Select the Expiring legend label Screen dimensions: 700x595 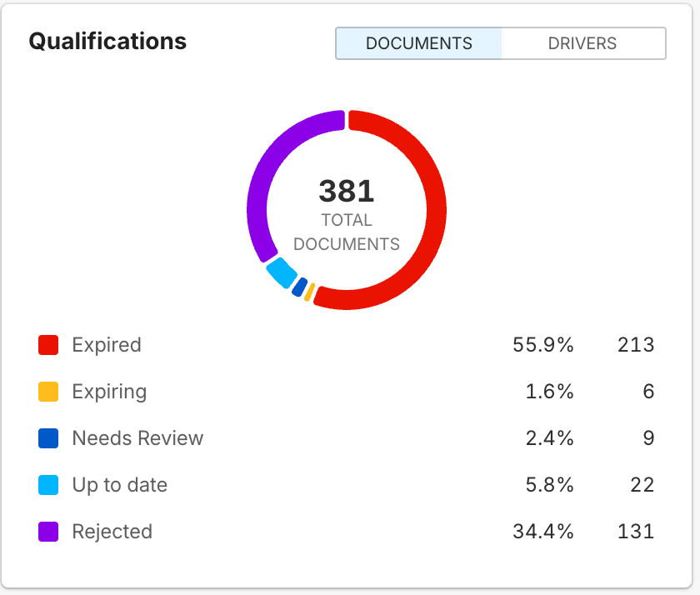(109, 392)
